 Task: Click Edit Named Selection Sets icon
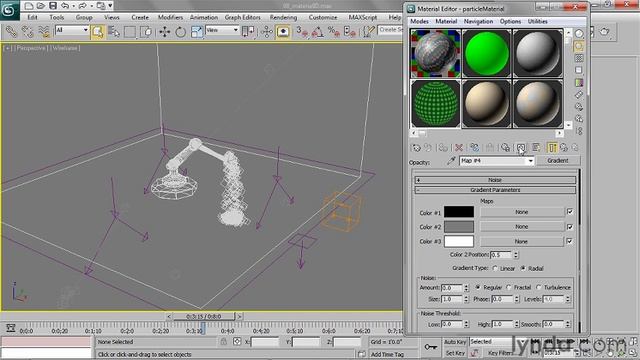pyautogui.click(x=369, y=32)
